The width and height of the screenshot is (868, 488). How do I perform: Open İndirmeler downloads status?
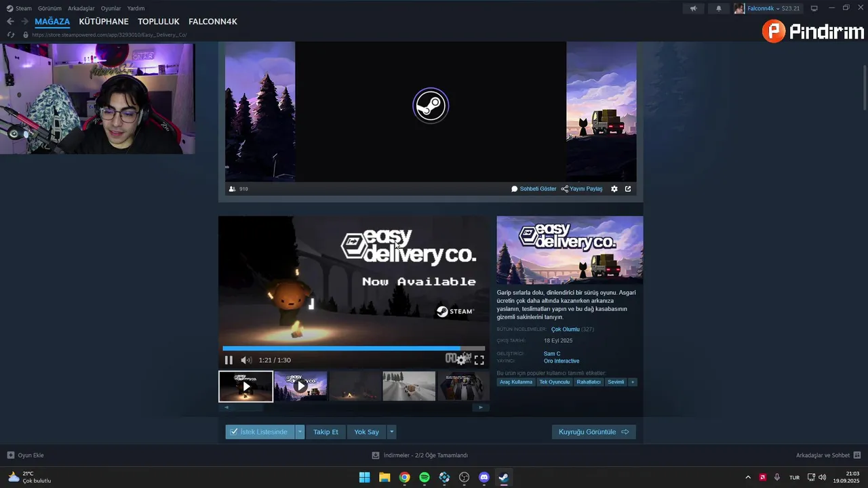click(420, 455)
